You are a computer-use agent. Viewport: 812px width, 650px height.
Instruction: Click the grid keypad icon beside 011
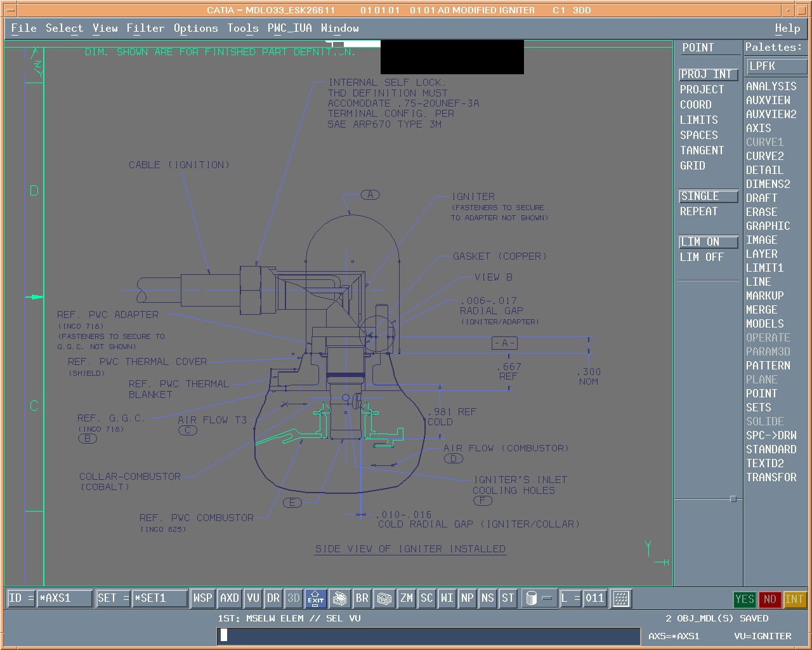click(621, 598)
